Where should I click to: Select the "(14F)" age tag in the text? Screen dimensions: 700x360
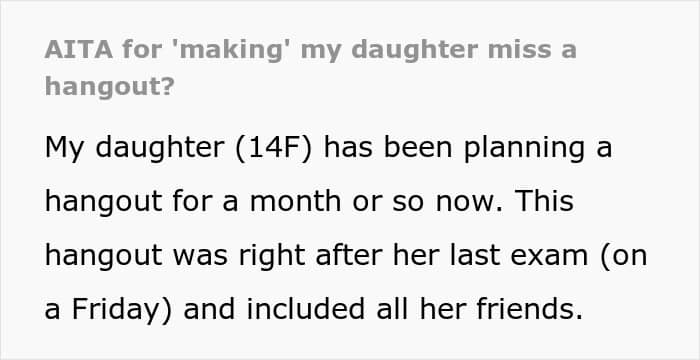tap(272, 147)
